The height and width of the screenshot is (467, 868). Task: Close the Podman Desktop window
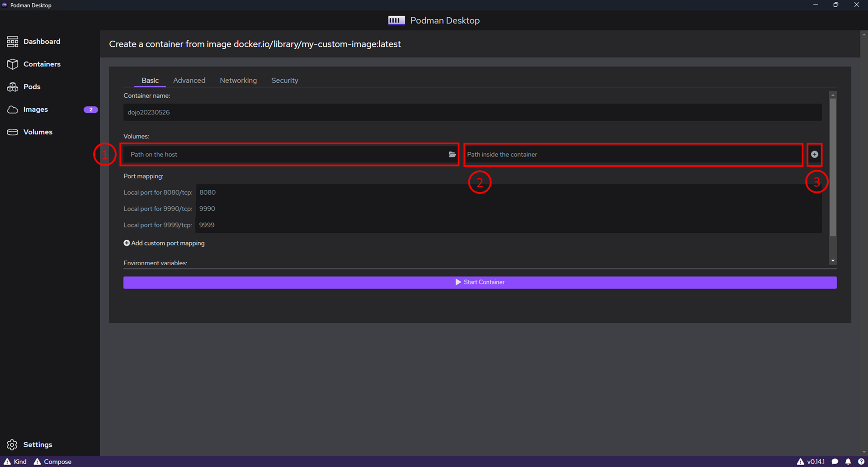tap(857, 5)
